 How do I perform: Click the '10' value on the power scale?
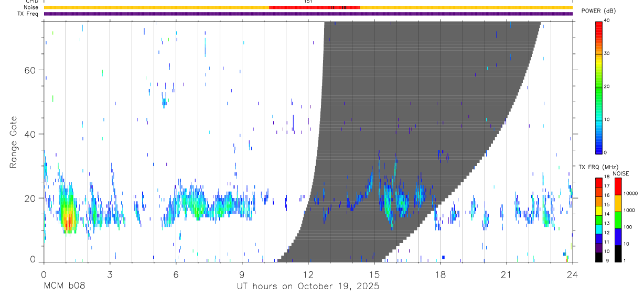point(607,120)
